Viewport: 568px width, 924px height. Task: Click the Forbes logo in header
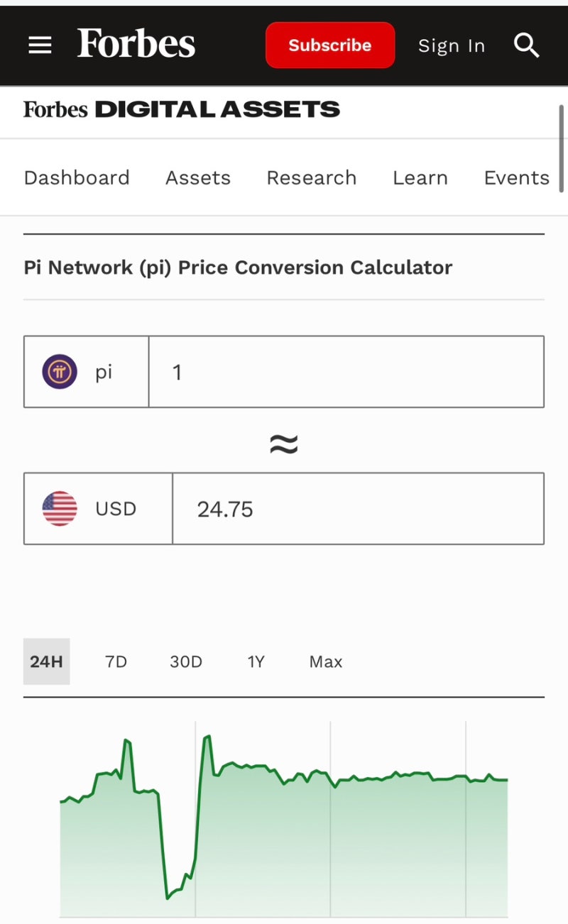pos(136,44)
